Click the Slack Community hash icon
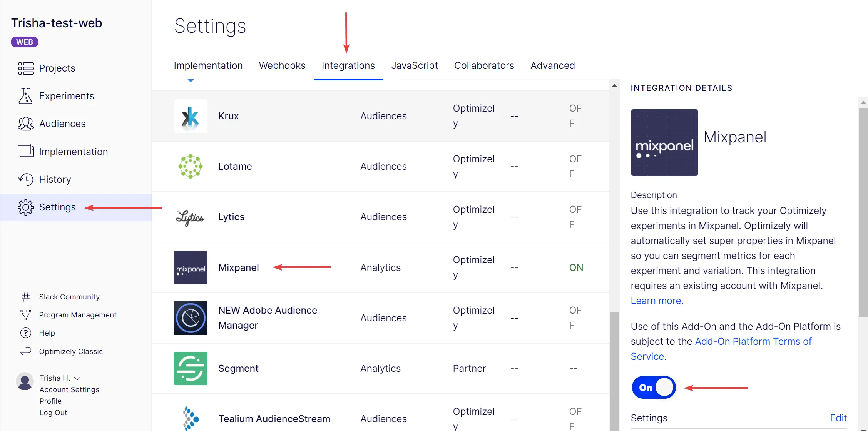Image resolution: width=868 pixels, height=431 pixels. click(x=26, y=297)
